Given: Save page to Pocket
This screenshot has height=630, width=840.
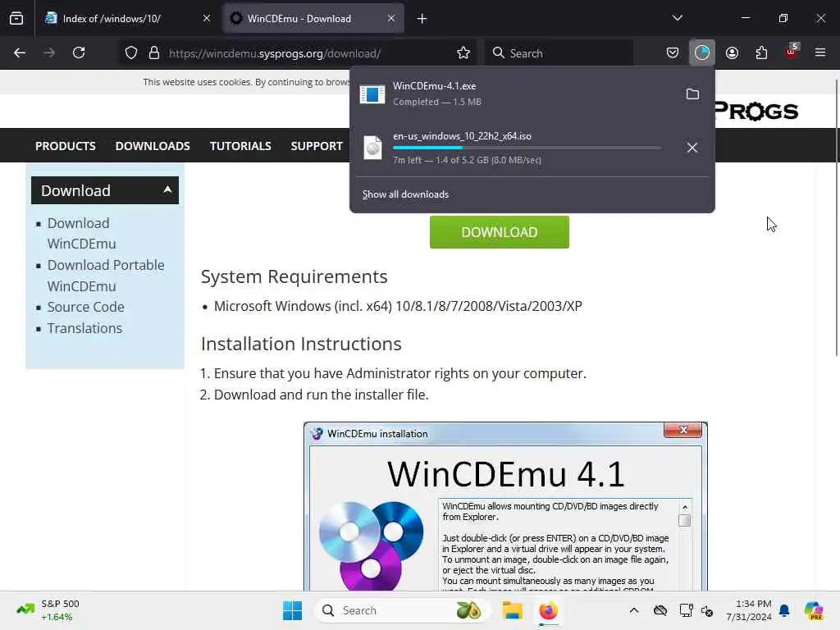Looking at the screenshot, I should click(x=673, y=52).
